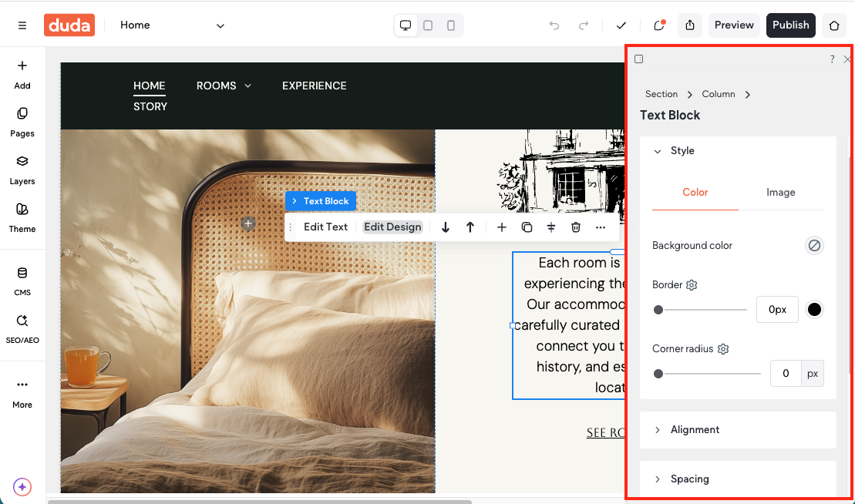Delete the text block with trash icon

click(x=576, y=227)
